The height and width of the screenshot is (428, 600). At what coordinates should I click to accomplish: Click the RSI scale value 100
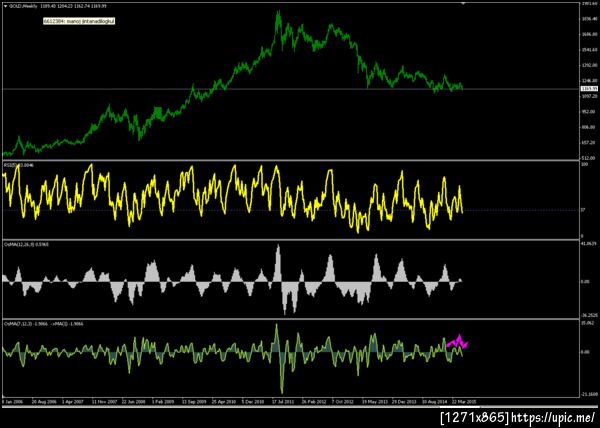pos(585,164)
